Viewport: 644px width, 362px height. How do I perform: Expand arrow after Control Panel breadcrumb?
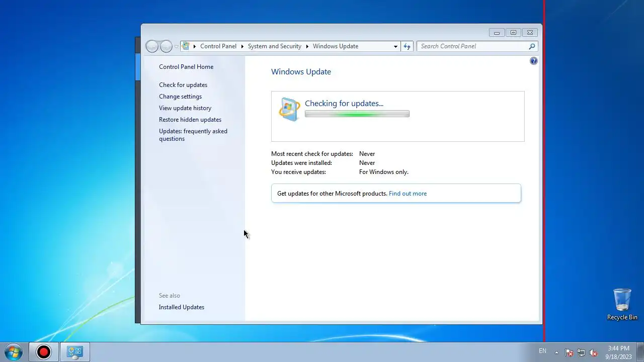pyautogui.click(x=242, y=46)
